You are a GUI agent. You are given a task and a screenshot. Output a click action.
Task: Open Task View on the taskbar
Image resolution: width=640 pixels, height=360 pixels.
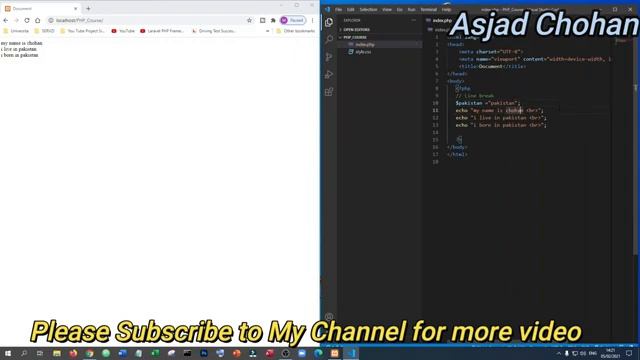pyautogui.click(x=40, y=353)
